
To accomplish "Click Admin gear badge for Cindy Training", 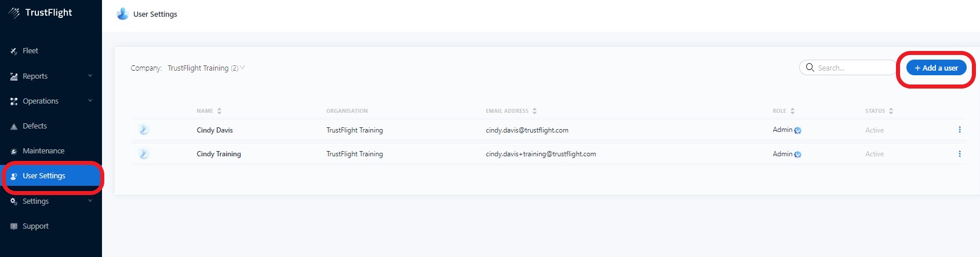I will coord(797,155).
